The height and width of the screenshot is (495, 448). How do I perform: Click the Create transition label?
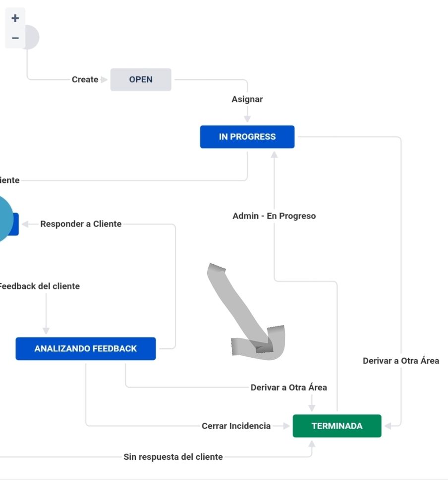click(84, 79)
